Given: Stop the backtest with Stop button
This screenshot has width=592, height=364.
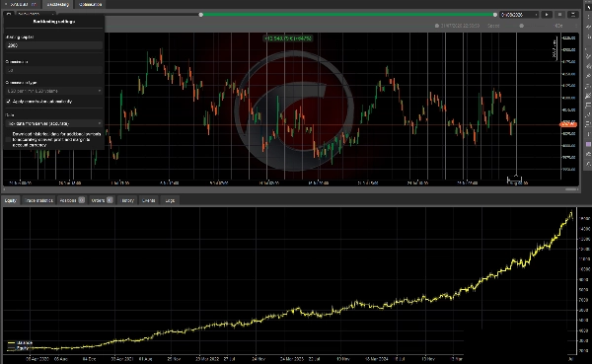Looking at the screenshot, I should pyautogui.click(x=559, y=15).
